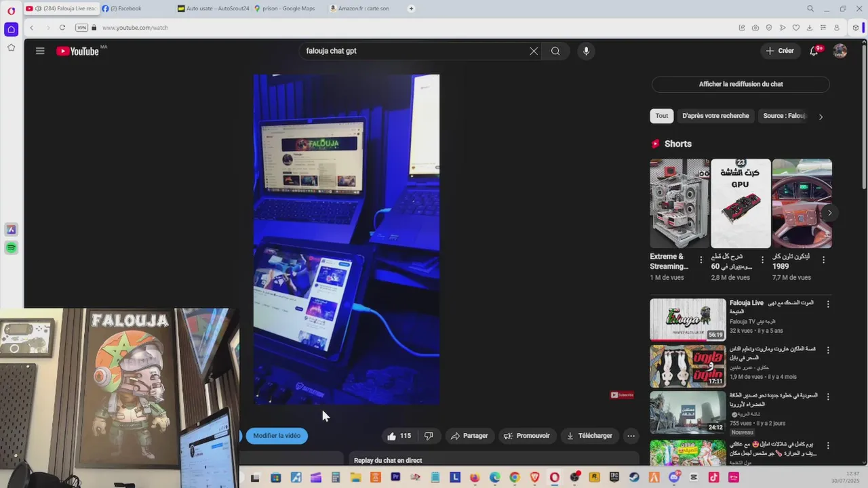Select 'D'après votre recherche' filter chip
The width and height of the screenshot is (868, 488).
click(715, 116)
